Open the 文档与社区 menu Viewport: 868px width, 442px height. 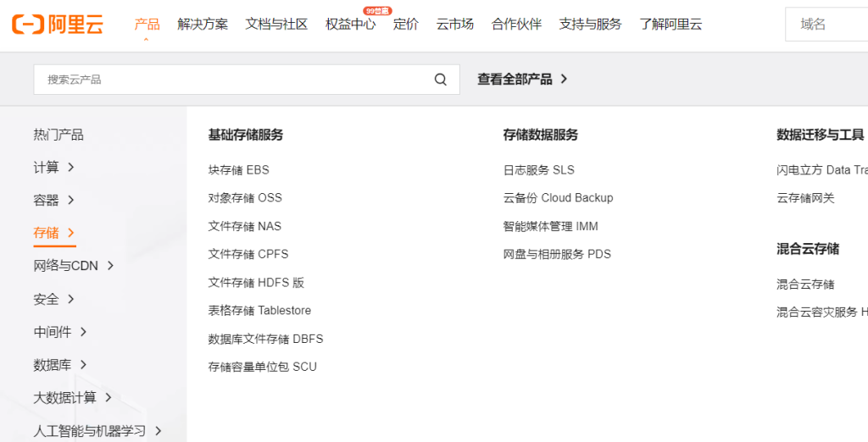277,25
